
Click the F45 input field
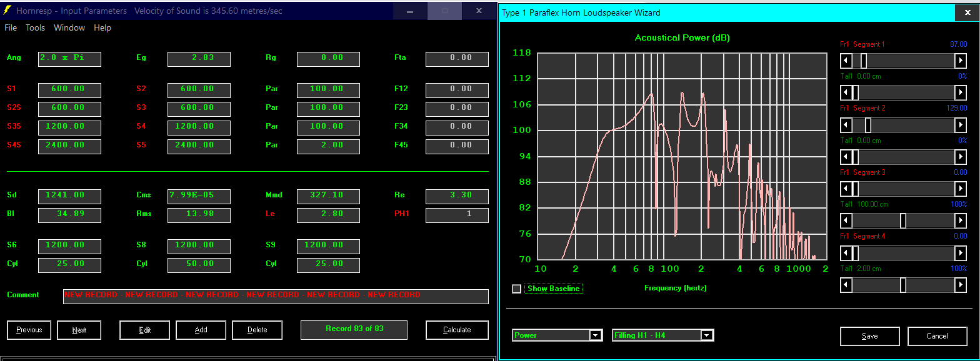click(x=457, y=146)
